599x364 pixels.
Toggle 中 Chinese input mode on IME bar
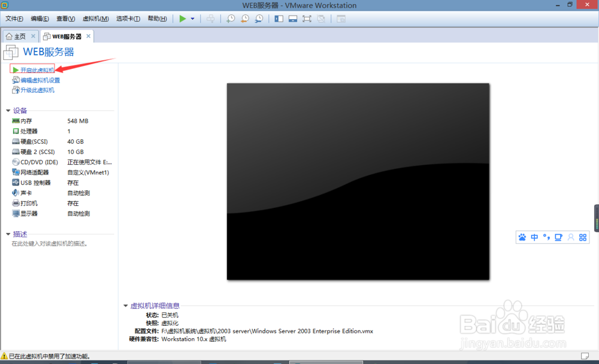coord(534,238)
